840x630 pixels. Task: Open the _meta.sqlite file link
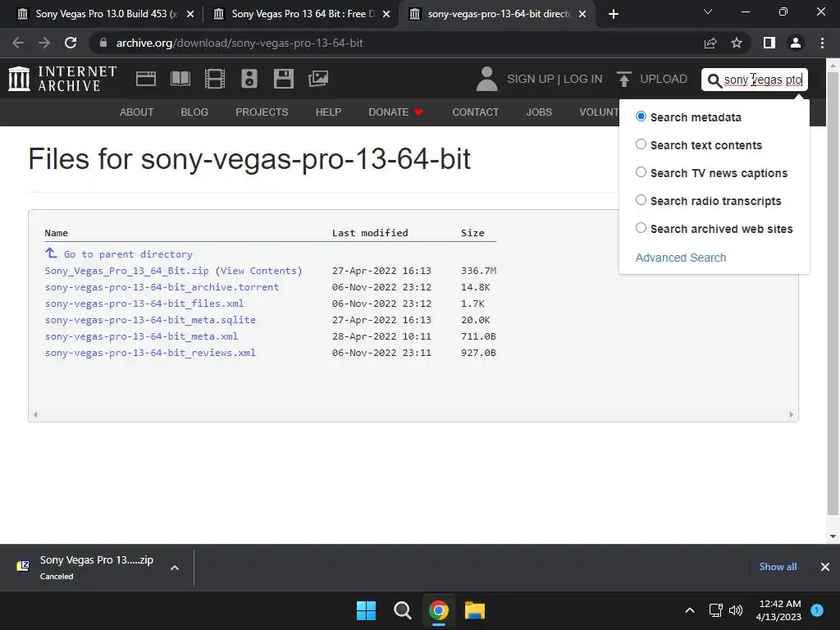pyautogui.click(x=150, y=320)
